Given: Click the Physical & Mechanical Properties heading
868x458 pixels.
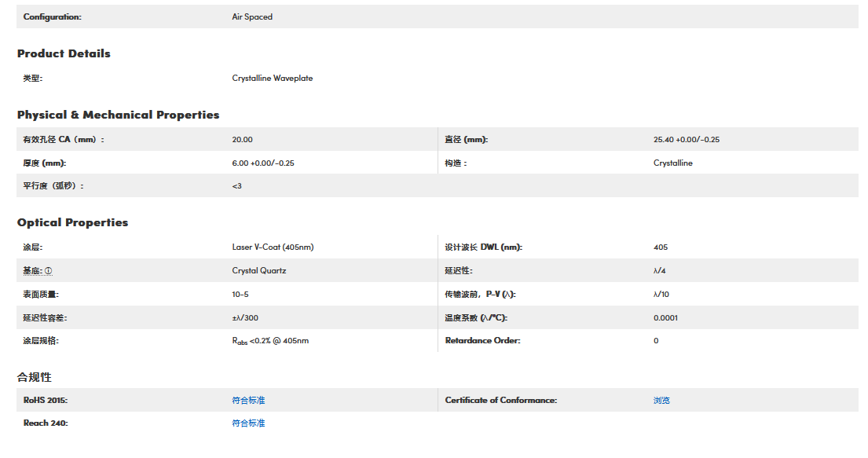Looking at the screenshot, I should tap(118, 115).
